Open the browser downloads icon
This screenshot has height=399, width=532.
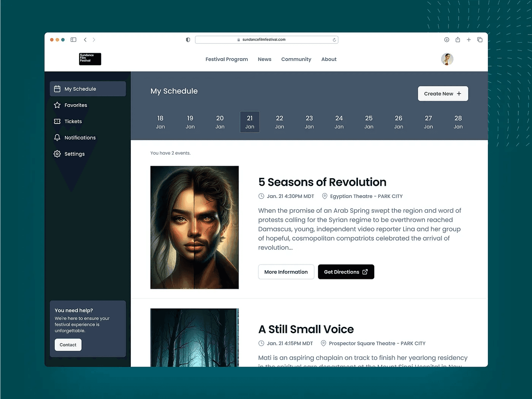pyautogui.click(x=447, y=40)
